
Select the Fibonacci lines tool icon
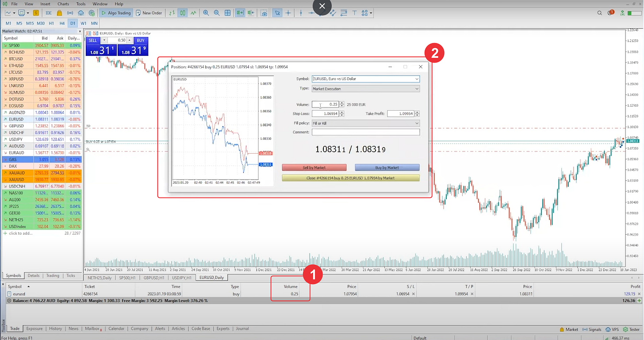coord(344,13)
